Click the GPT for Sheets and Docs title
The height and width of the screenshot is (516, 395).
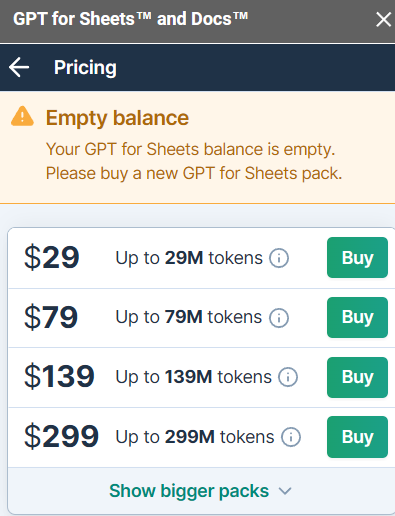tap(130, 19)
